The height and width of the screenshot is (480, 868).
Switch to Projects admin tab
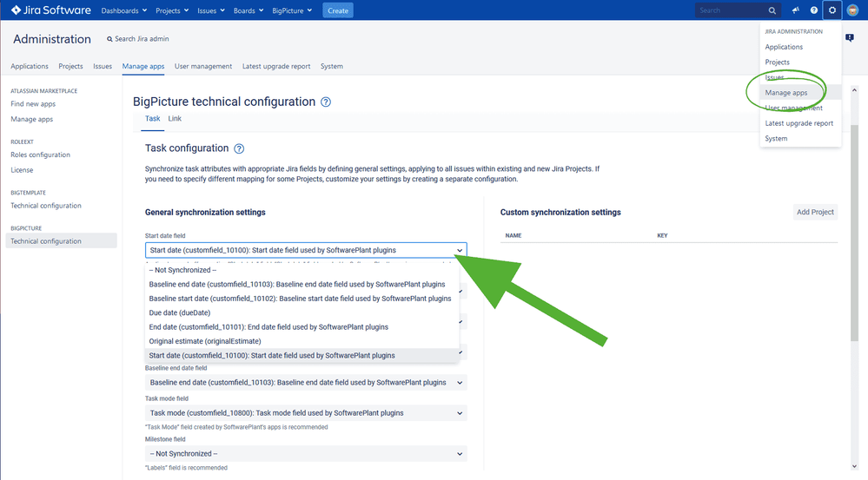click(x=71, y=66)
